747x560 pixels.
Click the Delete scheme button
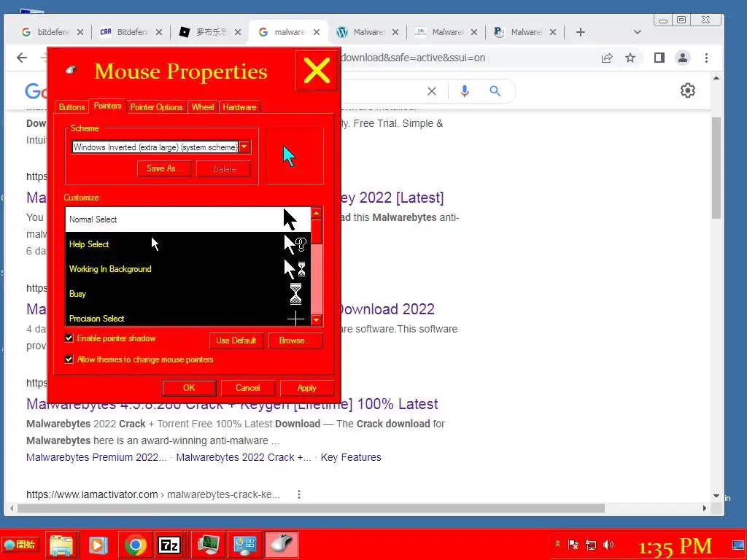coord(223,168)
